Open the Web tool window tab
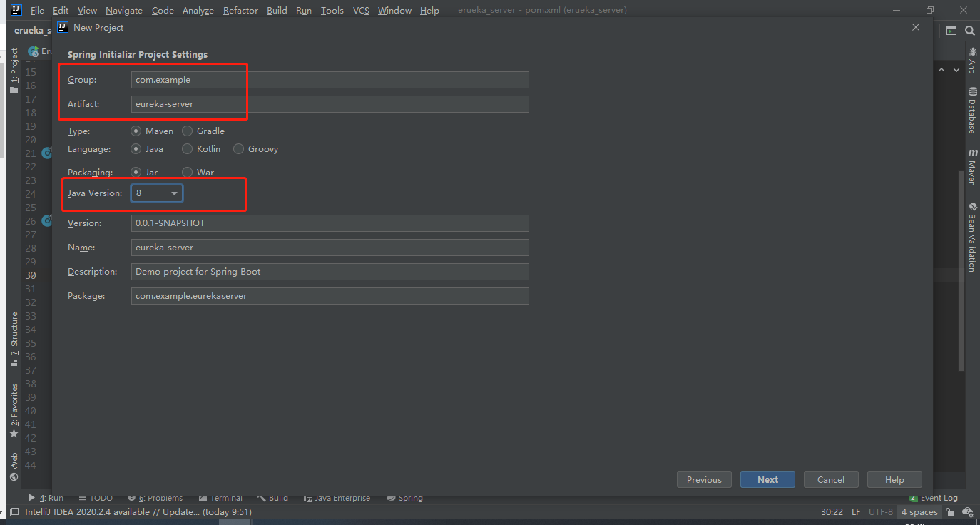The image size is (980, 525). [x=14, y=467]
